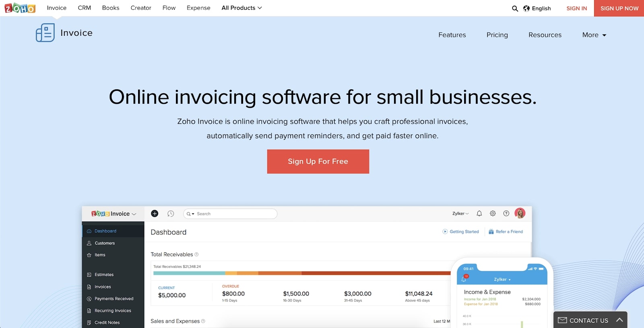Screen dimensions: 644x328
Task: Click the Estimates sidebar icon
Action: pos(89,275)
